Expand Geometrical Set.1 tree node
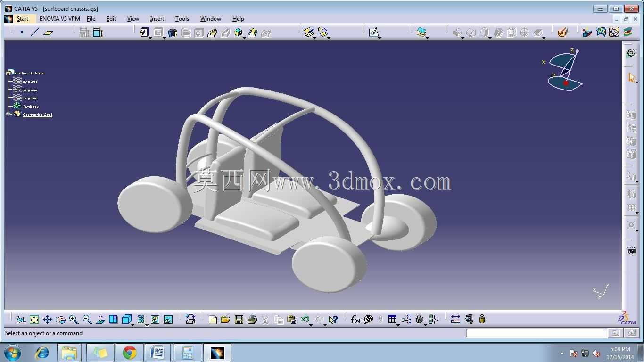Image resolution: width=644 pixels, height=362 pixels. point(8,114)
